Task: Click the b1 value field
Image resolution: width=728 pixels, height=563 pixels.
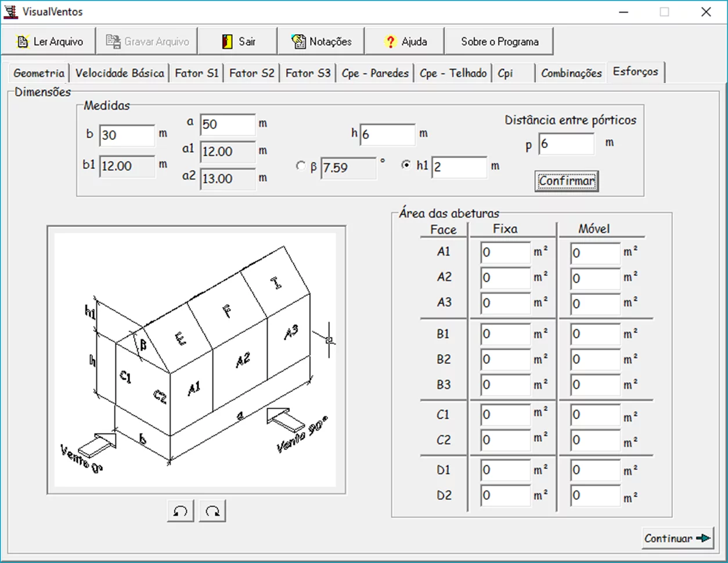Action: click(x=127, y=166)
